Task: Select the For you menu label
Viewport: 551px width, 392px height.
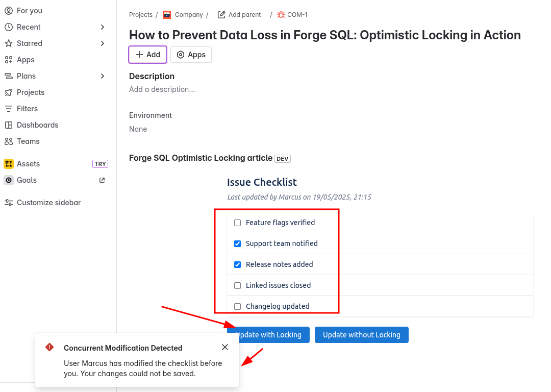Action: pos(30,11)
